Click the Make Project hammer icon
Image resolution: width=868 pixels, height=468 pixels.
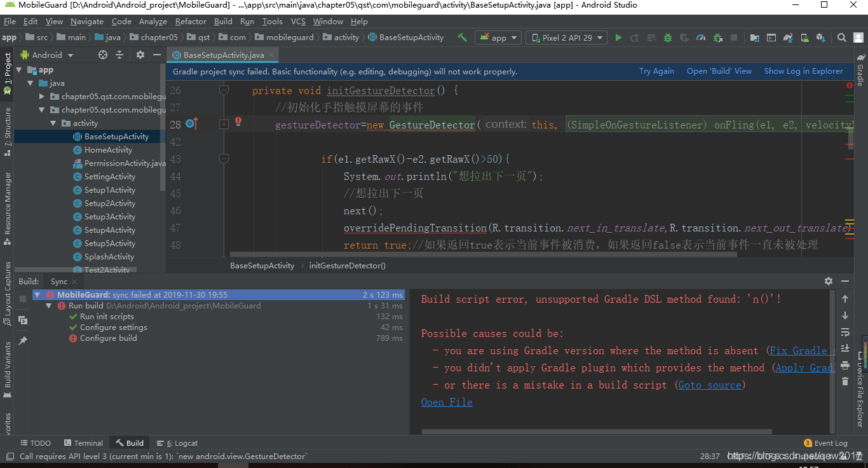tap(463, 38)
